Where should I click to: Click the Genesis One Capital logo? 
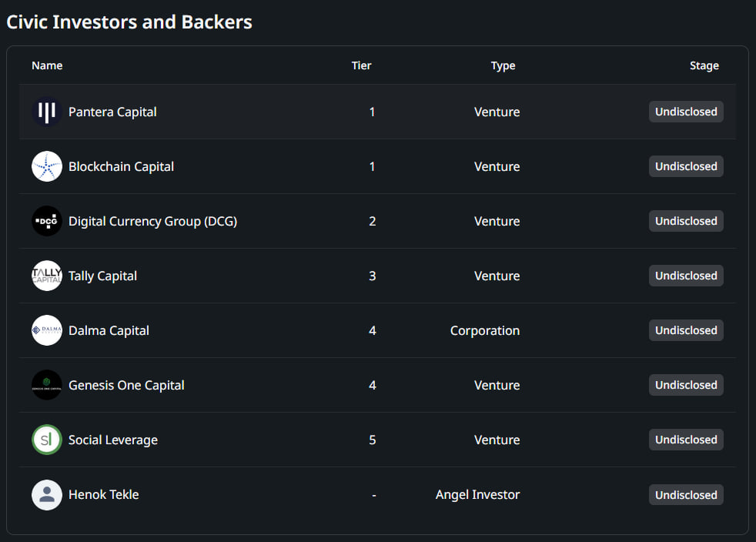(47, 385)
